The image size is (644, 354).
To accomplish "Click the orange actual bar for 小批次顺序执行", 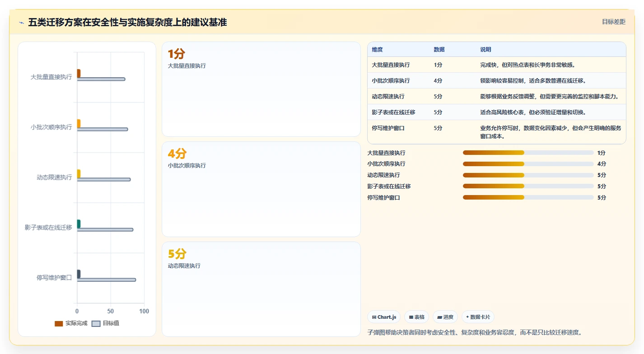I will click(79, 123).
